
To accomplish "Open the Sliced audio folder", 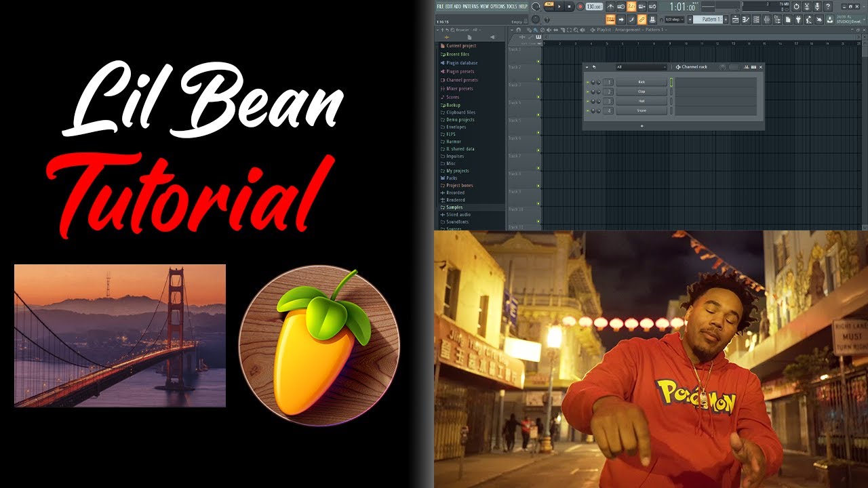I will (458, 214).
